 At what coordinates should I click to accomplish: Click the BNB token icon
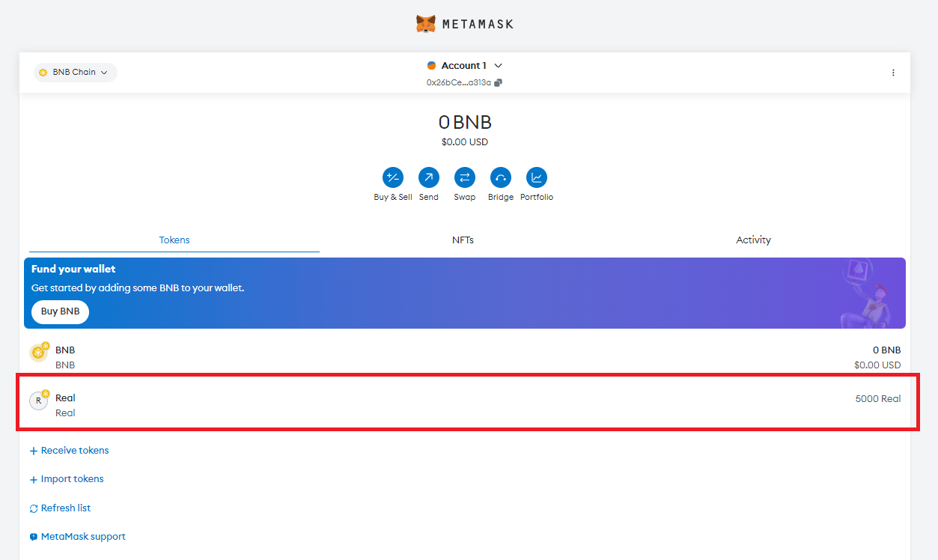(x=38, y=353)
